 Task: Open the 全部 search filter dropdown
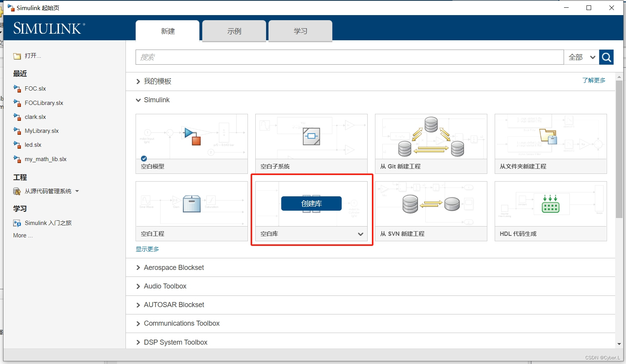[x=581, y=57]
